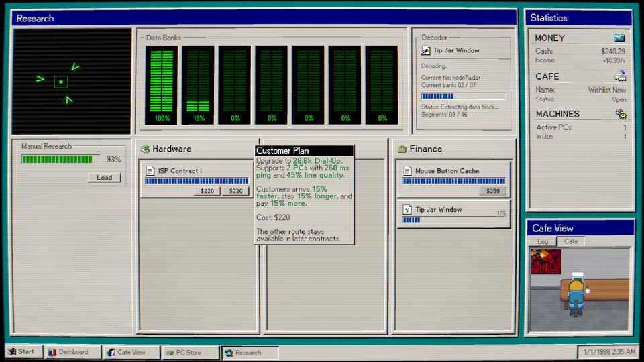Click the Manual Research progress bar

pos(61,160)
